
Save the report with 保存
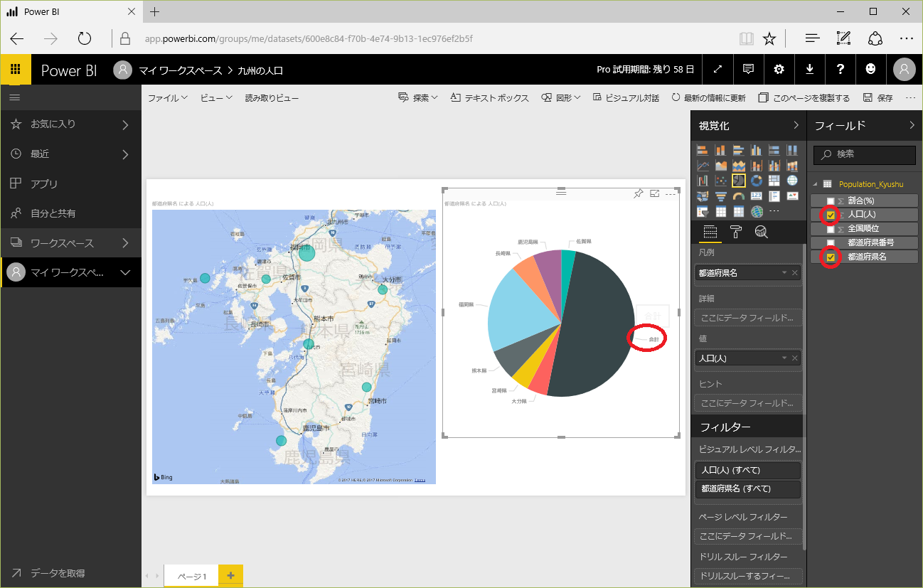click(877, 98)
